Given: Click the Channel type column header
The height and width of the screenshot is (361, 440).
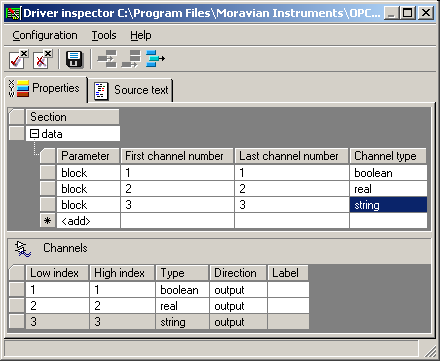Looking at the screenshot, I should click(388, 156).
